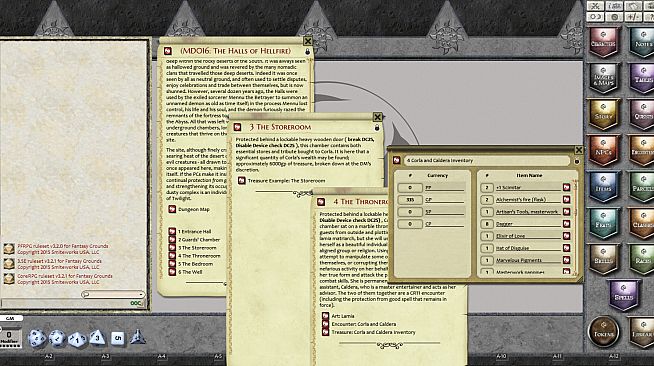Open the Hat of Disguise link icon
The height and width of the screenshot is (366, 654).
566,248
